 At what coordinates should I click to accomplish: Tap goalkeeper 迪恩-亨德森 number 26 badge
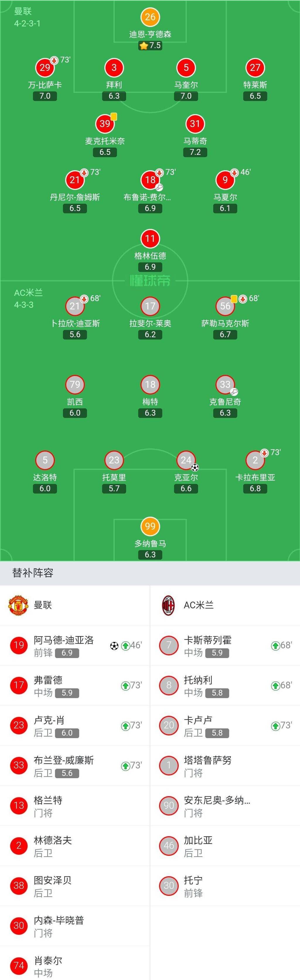(150, 17)
